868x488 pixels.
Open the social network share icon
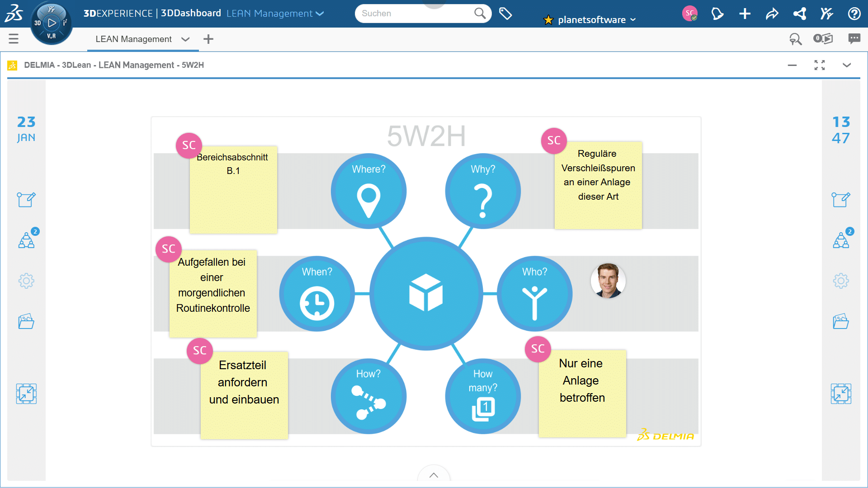(799, 14)
